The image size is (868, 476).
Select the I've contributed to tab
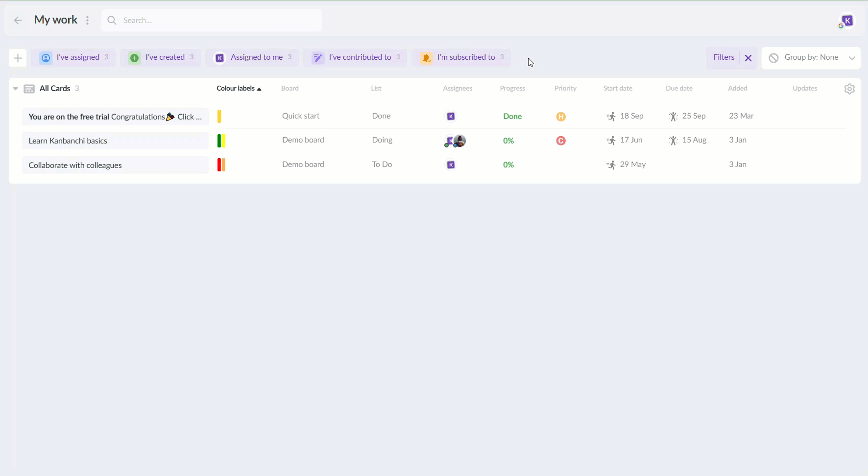coord(356,58)
